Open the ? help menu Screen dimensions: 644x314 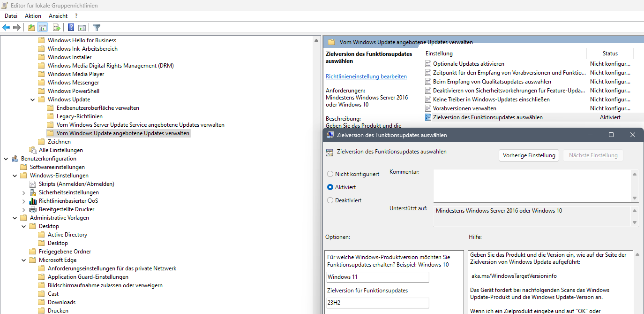(76, 16)
